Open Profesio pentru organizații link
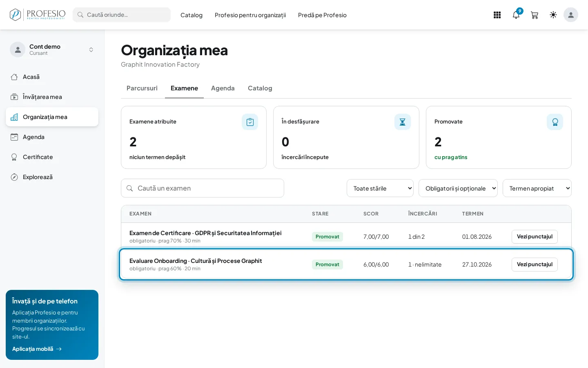The width and height of the screenshot is (588, 368). 250,15
